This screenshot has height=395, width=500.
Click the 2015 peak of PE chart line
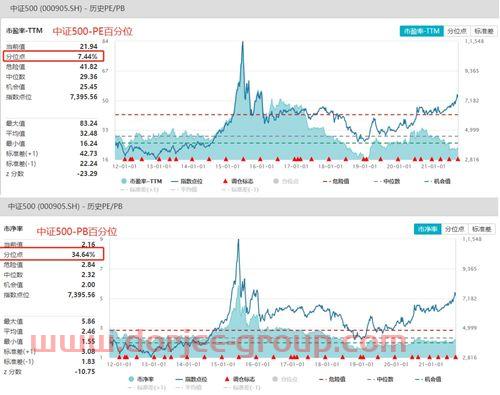point(243,42)
